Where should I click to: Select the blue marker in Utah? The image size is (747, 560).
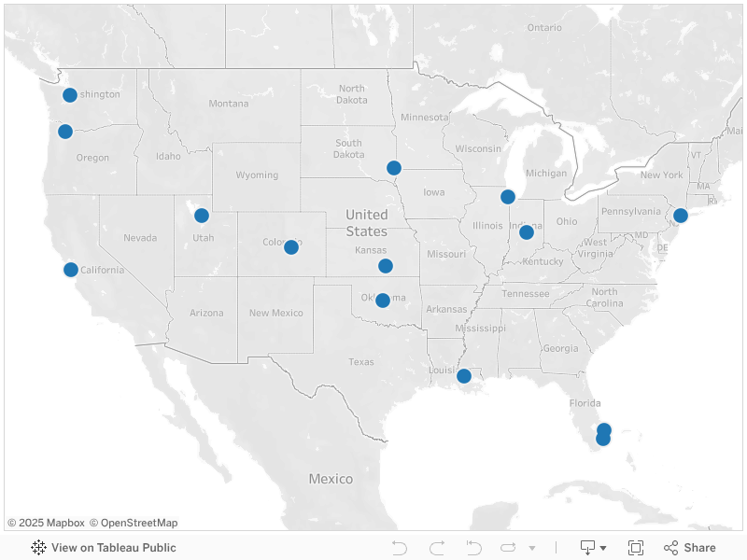pos(202,216)
